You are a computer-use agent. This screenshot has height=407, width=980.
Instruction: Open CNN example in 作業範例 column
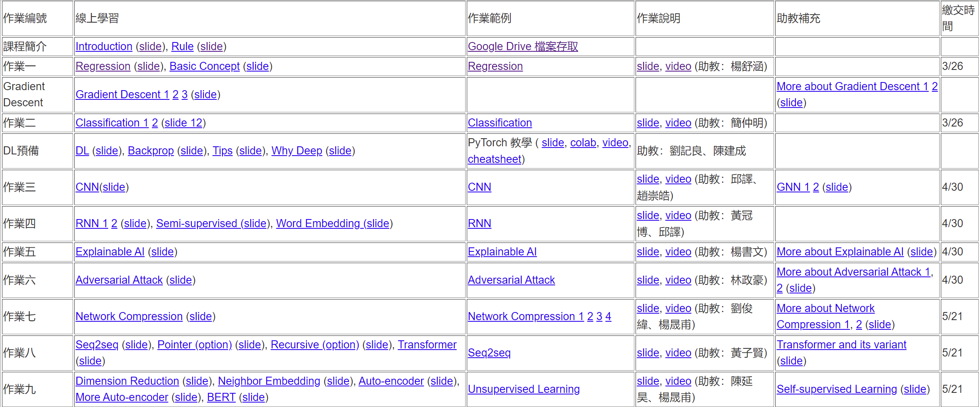[480, 187]
